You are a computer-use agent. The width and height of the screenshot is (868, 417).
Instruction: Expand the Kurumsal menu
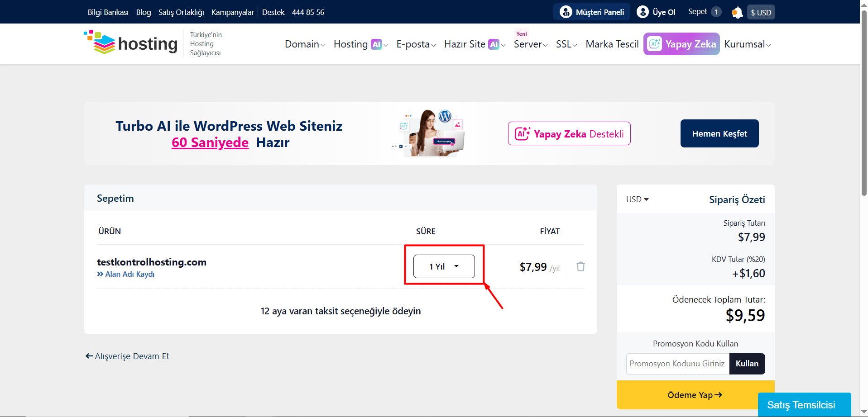tap(748, 44)
